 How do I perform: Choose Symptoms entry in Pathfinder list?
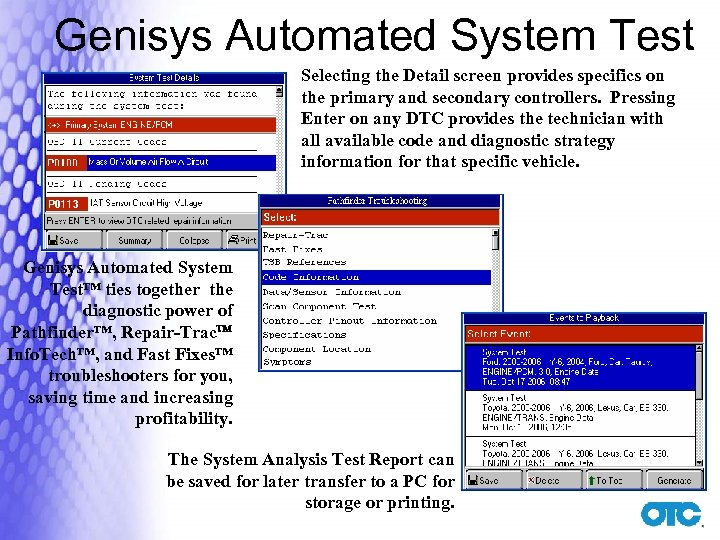tap(287, 362)
